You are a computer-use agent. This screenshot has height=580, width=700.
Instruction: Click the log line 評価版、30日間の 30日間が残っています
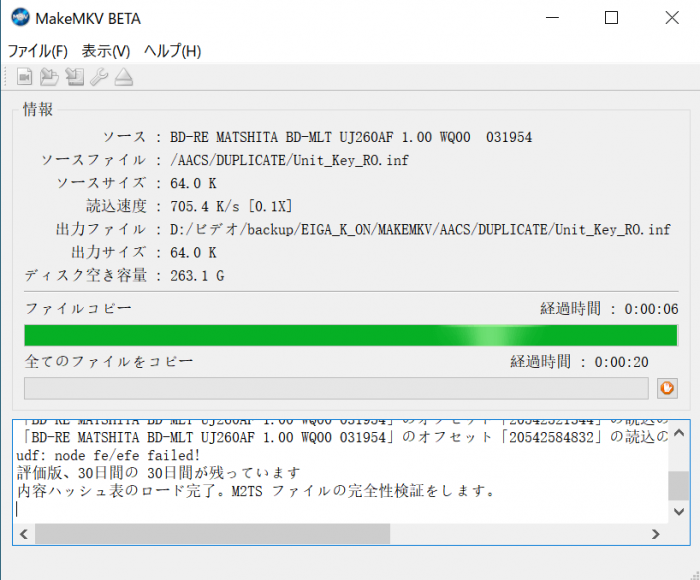click(158, 473)
